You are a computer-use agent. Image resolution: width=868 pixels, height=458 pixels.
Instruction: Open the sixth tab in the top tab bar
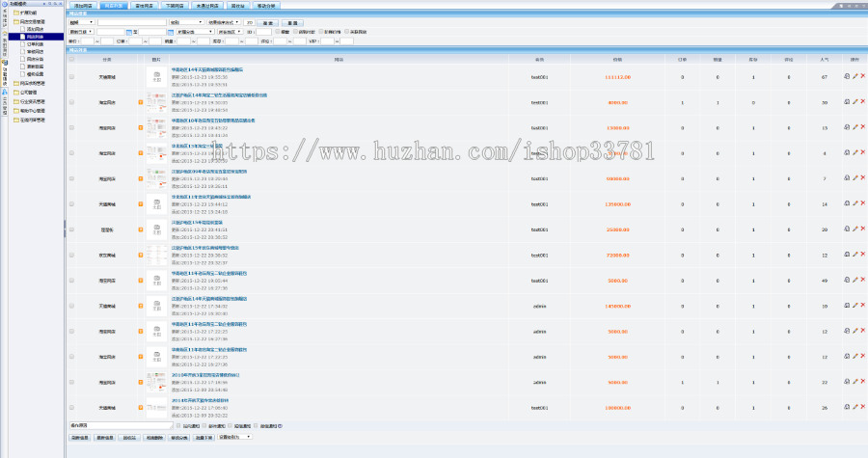click(238, 6)
